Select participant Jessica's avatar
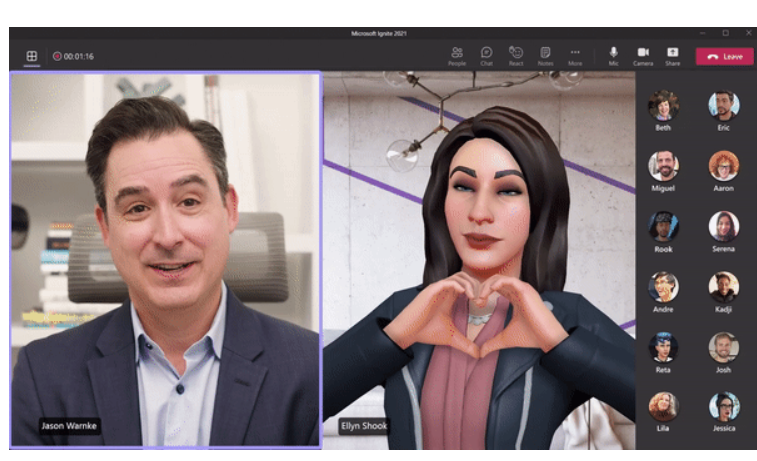Image resolution: width=757 pixels, height=461 pixels. [x=723, y=406]
